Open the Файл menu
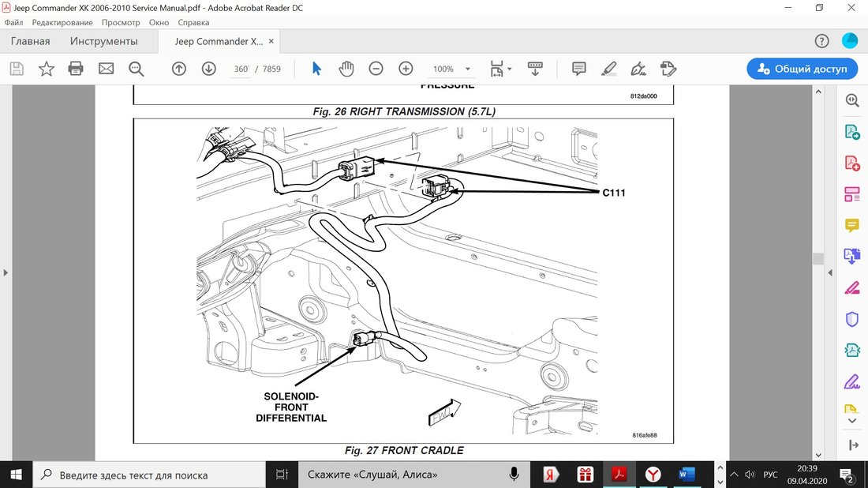Image resolution: width=868 pixels, height=488 pixels. click(x=14, y=23)
